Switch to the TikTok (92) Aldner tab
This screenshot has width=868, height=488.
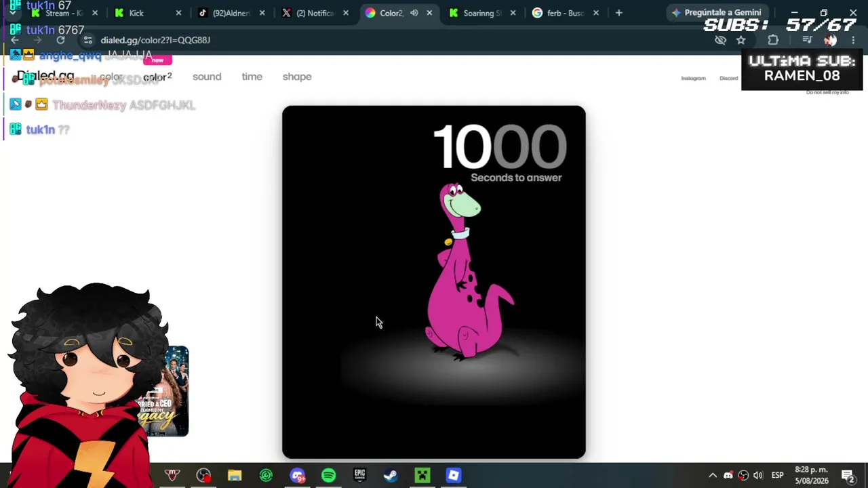pos(231,13)
